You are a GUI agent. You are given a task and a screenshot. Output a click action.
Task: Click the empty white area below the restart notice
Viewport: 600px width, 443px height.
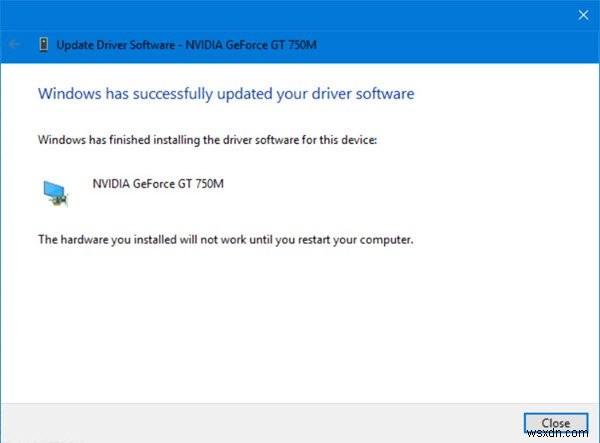(300, 320)
